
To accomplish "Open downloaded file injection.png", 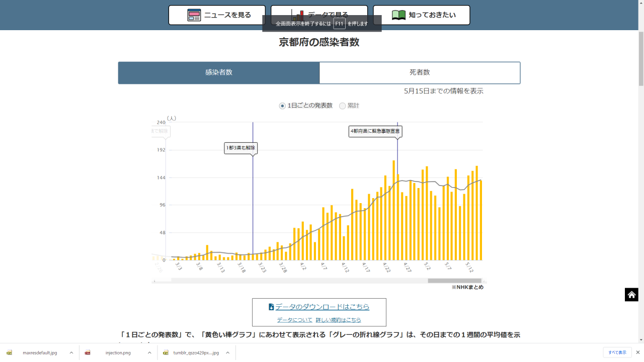I will (118, 352).
